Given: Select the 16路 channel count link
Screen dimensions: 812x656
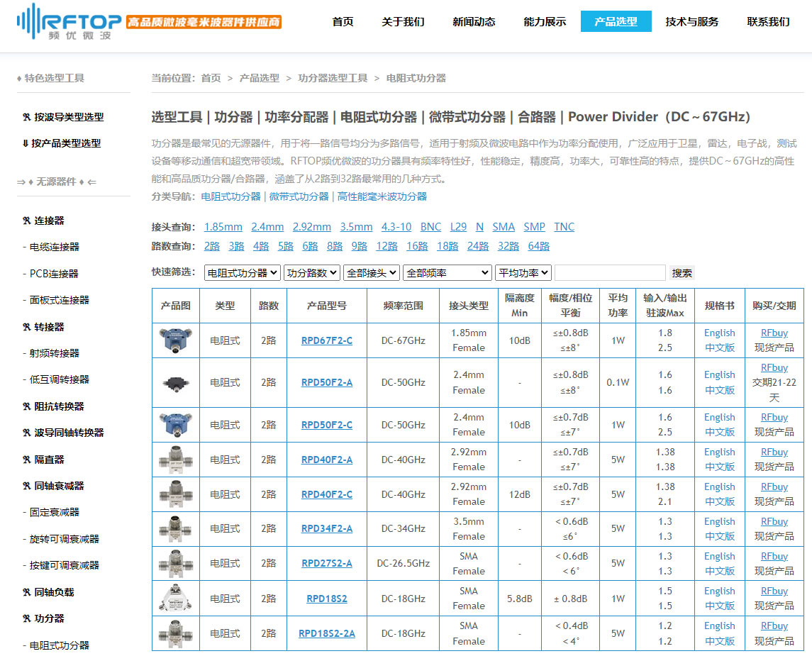Looking at the screenshot, I should click(x=417, y=246).
